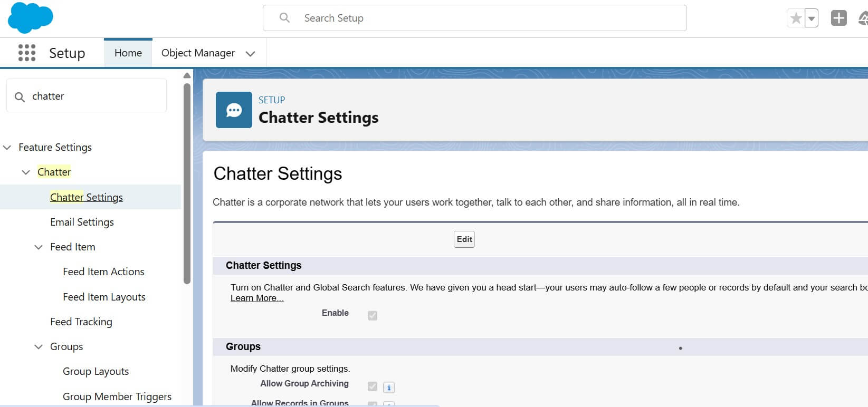Collapse the Groups tree node
868x407 pixels.
coord(39,347)
